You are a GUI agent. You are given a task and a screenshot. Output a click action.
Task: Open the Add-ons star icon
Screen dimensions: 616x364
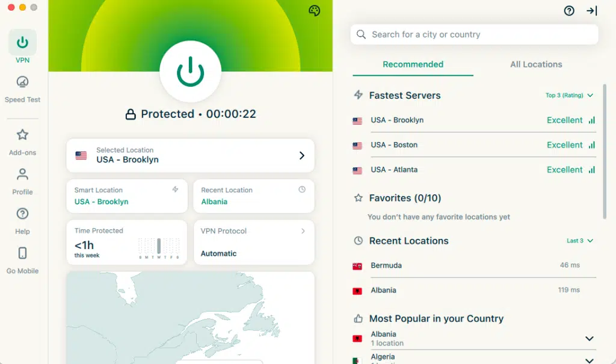pyautogui.click(x=22, y=135)
